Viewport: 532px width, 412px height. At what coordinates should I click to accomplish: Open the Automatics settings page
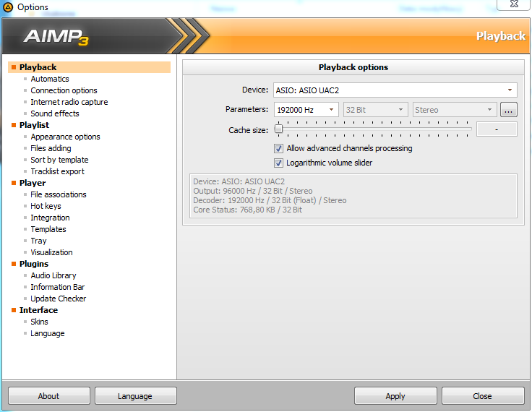[x=50, y=79]
